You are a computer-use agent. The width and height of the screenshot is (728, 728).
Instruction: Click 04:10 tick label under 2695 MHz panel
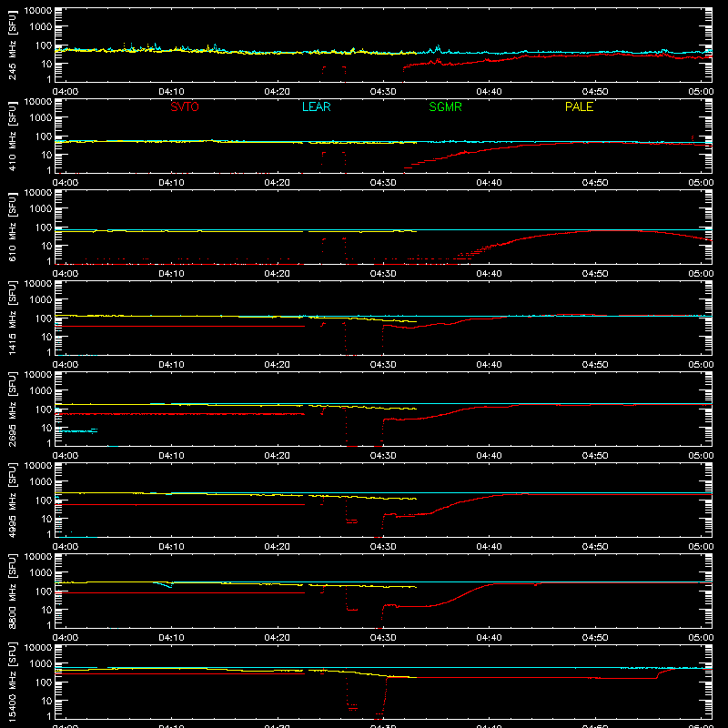tap(171, 456)
